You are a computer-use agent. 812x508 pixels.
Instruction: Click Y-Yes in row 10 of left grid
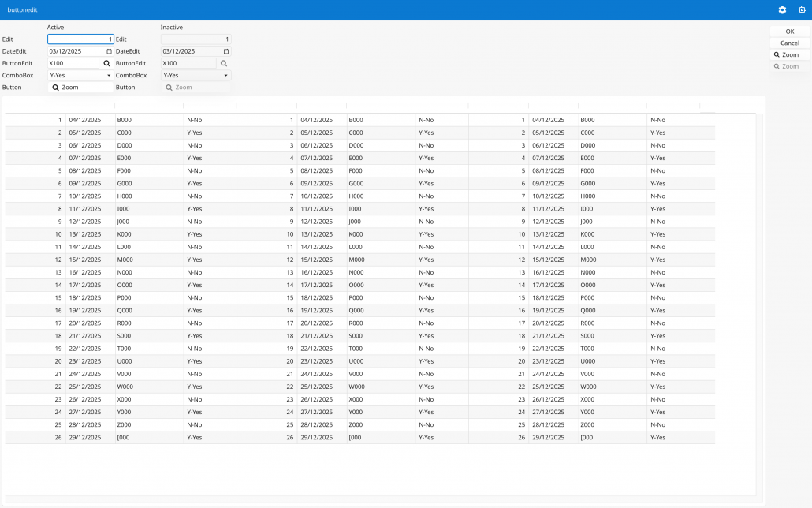pos(195,234)
